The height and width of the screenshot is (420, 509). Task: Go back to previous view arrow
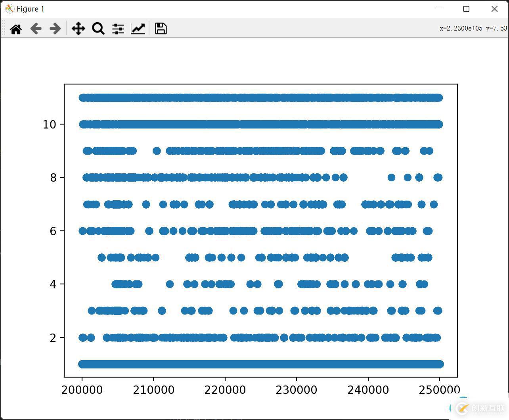tap(36, 29)
